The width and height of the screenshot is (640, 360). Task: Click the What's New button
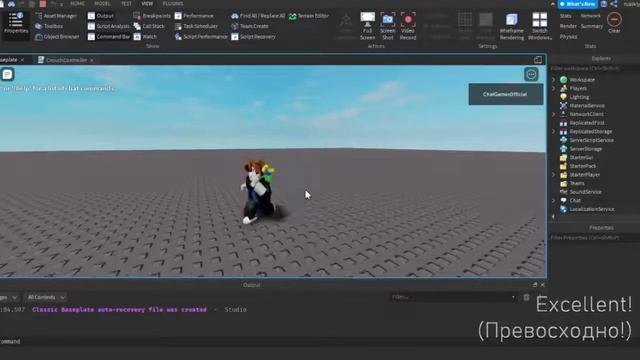[578, 4]
